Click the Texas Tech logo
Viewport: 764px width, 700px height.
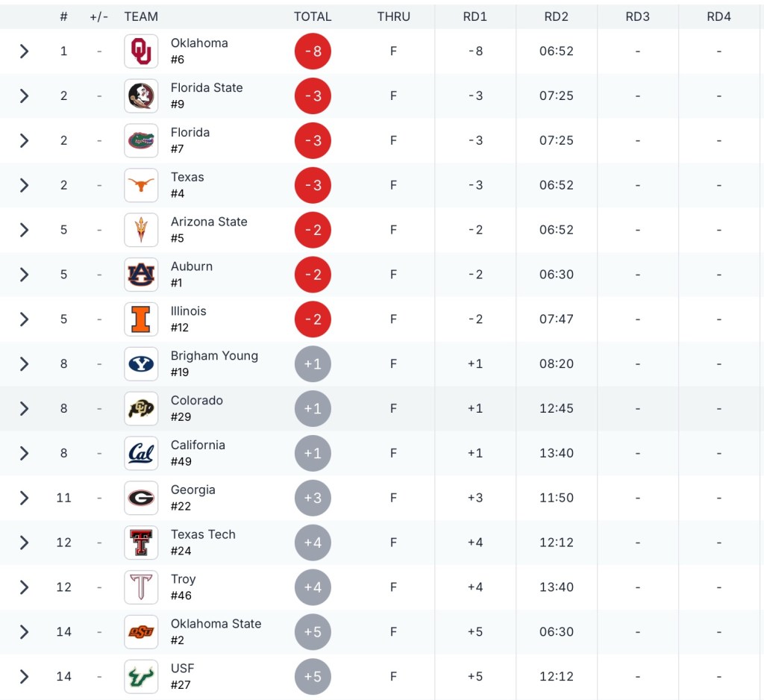141,543
